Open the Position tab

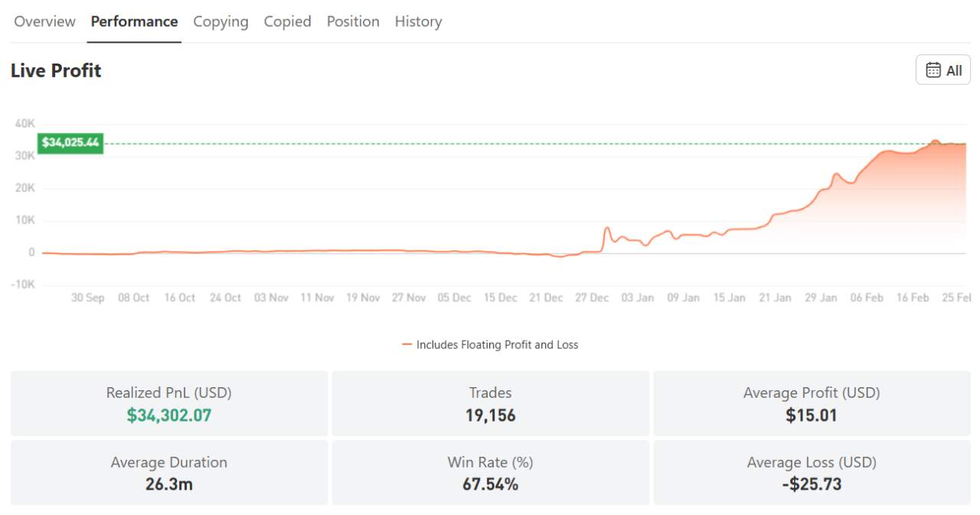(353, 21)
